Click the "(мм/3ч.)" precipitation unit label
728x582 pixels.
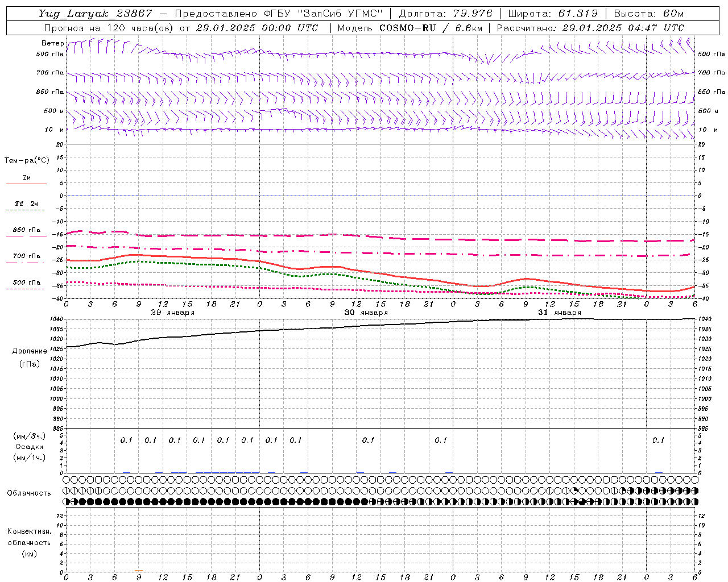pos(30,436)
